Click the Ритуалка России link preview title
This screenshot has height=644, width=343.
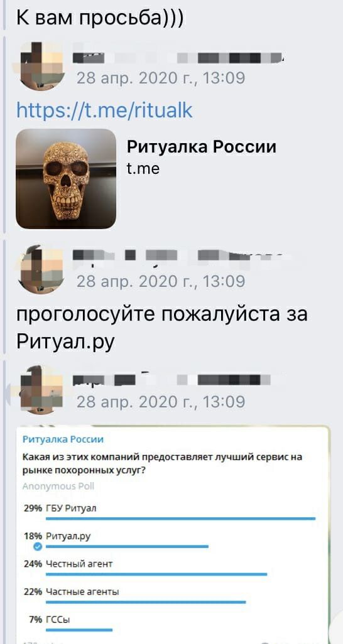[202, 146]
